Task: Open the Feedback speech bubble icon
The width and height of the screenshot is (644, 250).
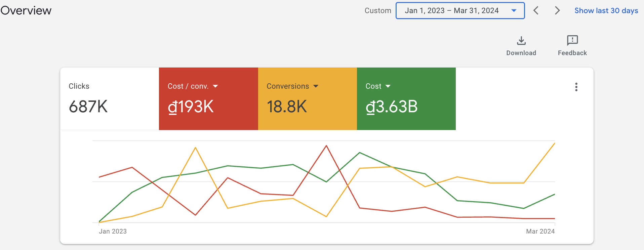Action: (x=572, y=40)
